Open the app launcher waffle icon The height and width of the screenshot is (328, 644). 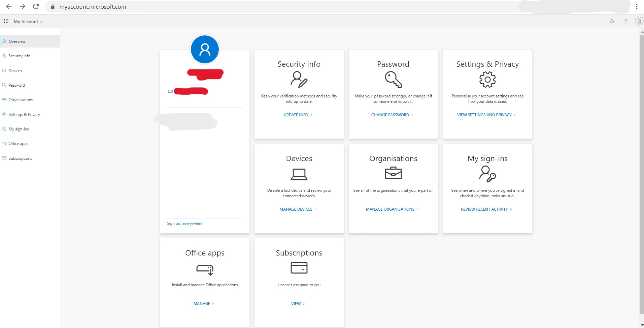6,21
